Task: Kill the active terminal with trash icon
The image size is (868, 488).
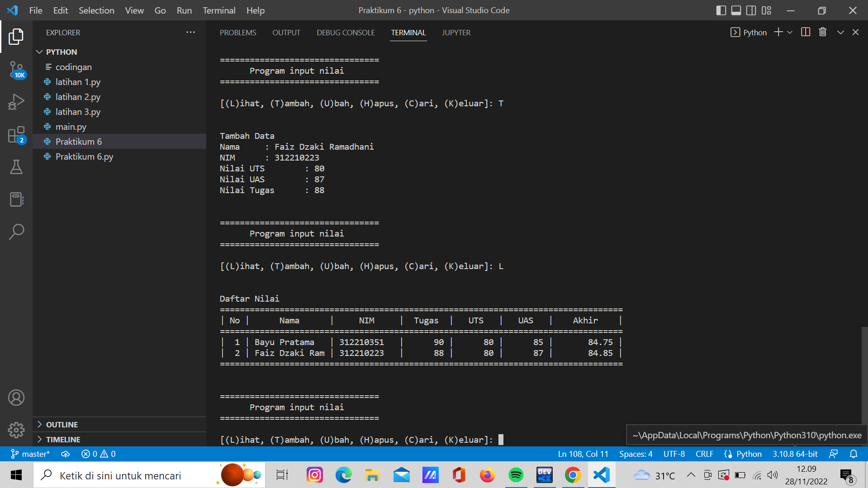Action: 822,32
